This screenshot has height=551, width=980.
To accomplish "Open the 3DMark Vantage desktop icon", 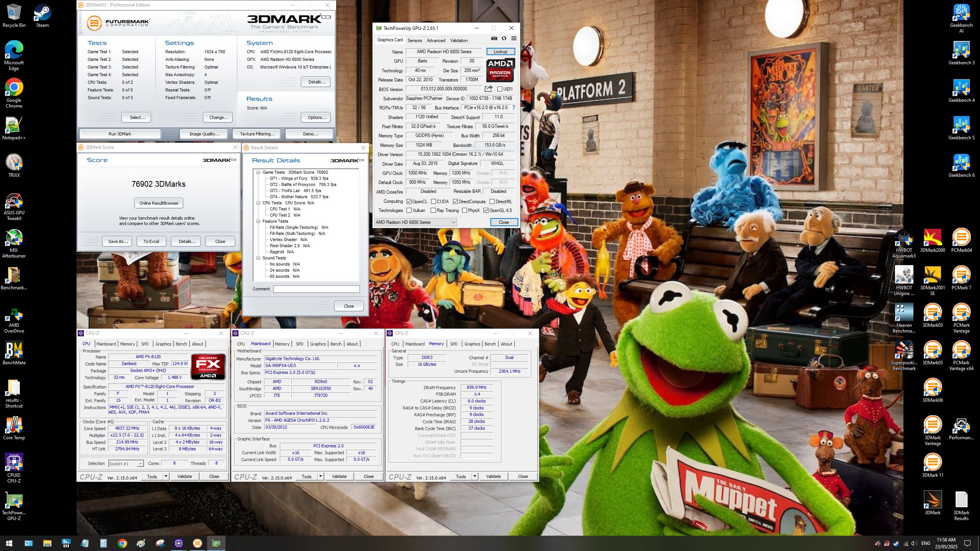I will tap(933, 430).
